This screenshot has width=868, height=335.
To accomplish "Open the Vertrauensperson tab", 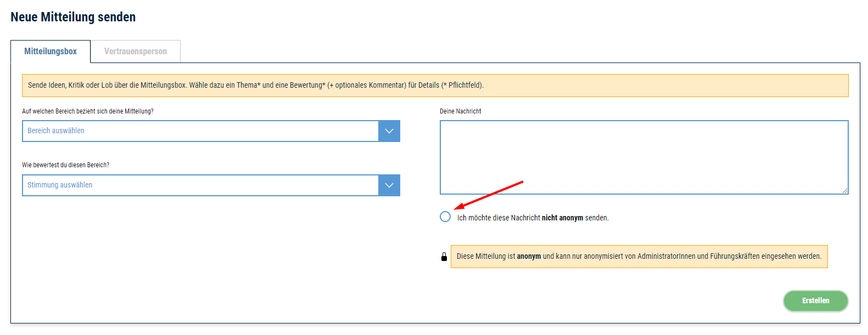I will 136,52.
